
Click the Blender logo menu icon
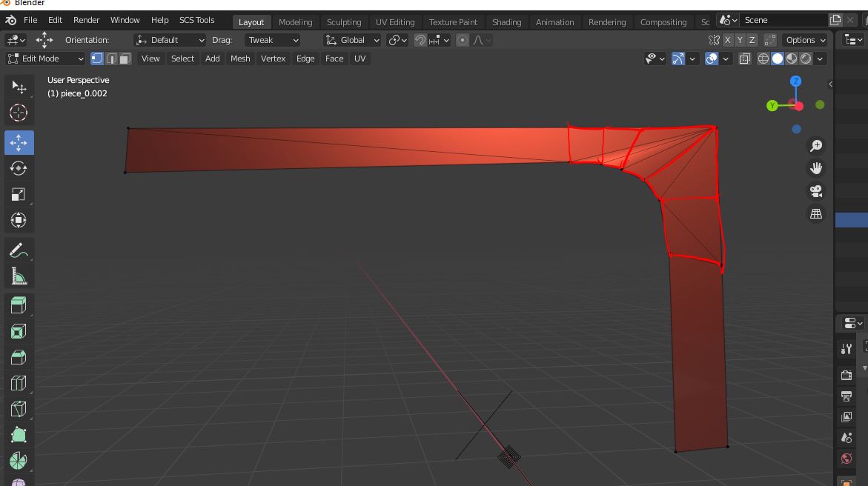[10, 21]
